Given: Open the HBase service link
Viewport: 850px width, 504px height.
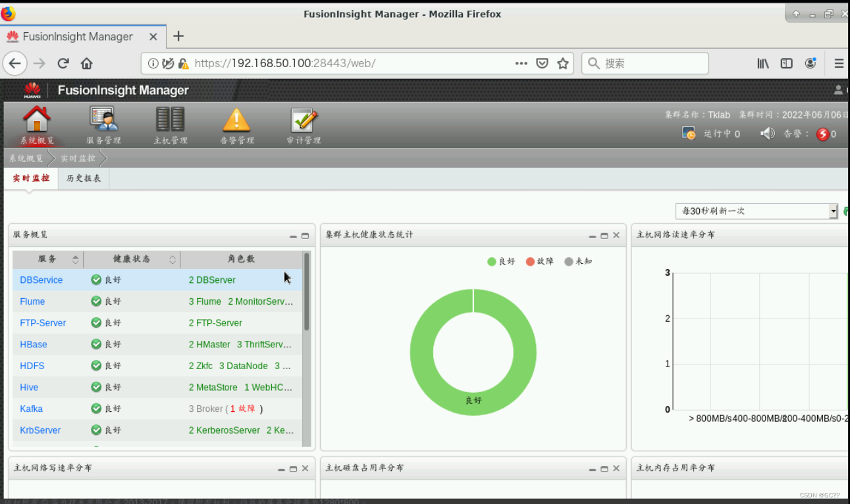Looking at the screenshot, I should [x=34, y=345].
